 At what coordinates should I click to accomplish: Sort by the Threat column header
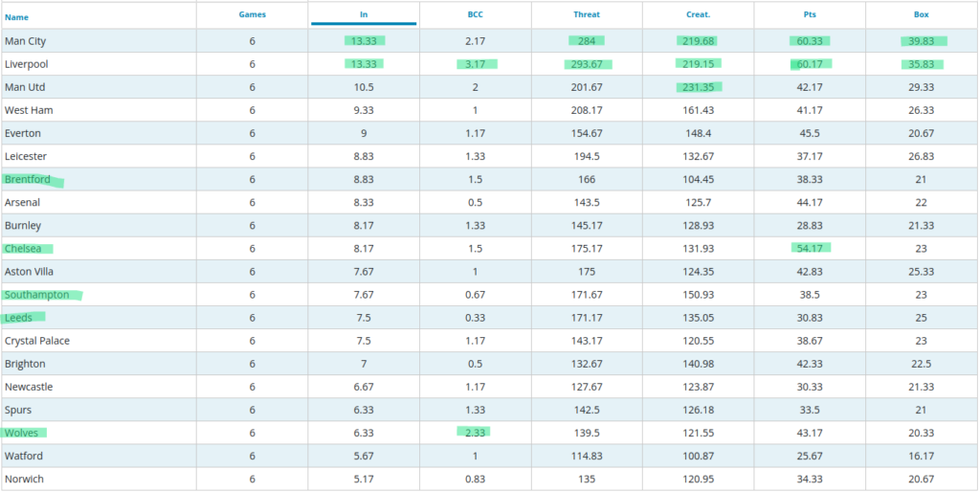pos(587,14)
